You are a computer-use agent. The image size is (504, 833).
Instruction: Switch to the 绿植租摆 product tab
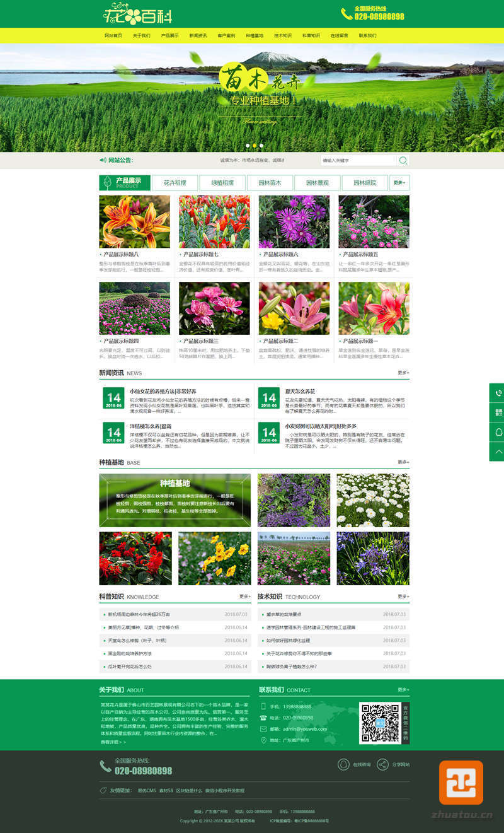(222, 183)
